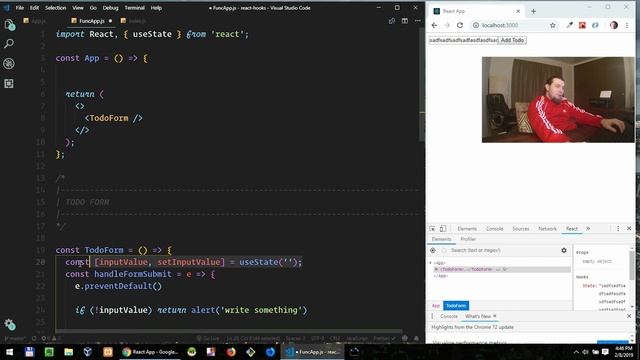Click the eyedropper extension icon in Chrome
Viewport: 640px width, 360px height.
coord(569,25)
